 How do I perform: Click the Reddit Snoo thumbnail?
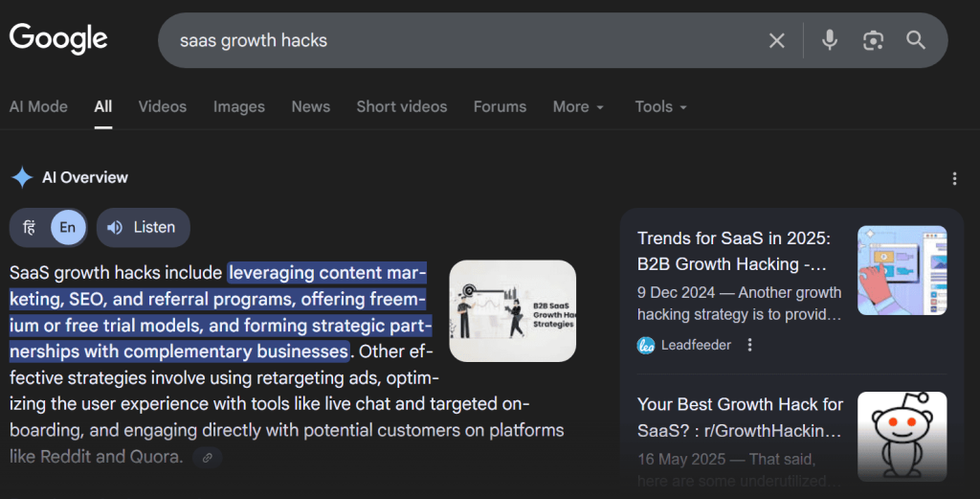coord(902,437)
